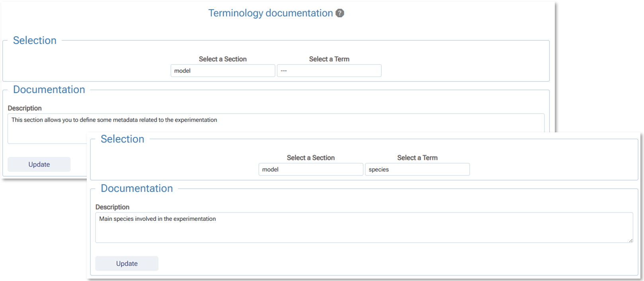The height and width of the screenshot is (281, 644).
Task: Click the Terminology documentation title
Action: [x=271, y=13]
